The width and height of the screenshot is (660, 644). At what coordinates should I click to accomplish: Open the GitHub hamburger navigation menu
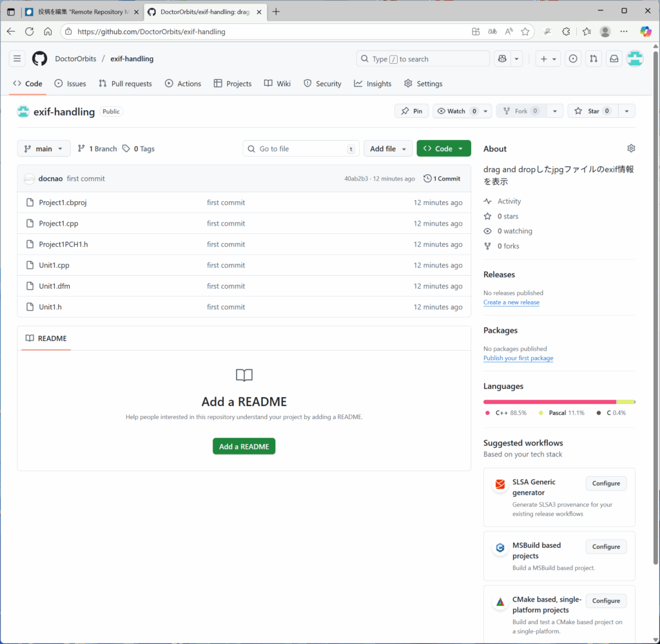(17, 59)
